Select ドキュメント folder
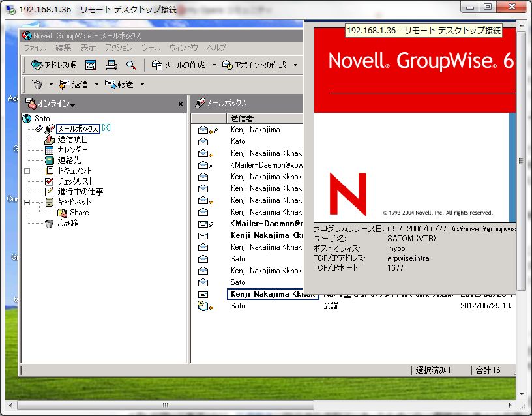This screenshot has height=416, width=532. [74, 171]
